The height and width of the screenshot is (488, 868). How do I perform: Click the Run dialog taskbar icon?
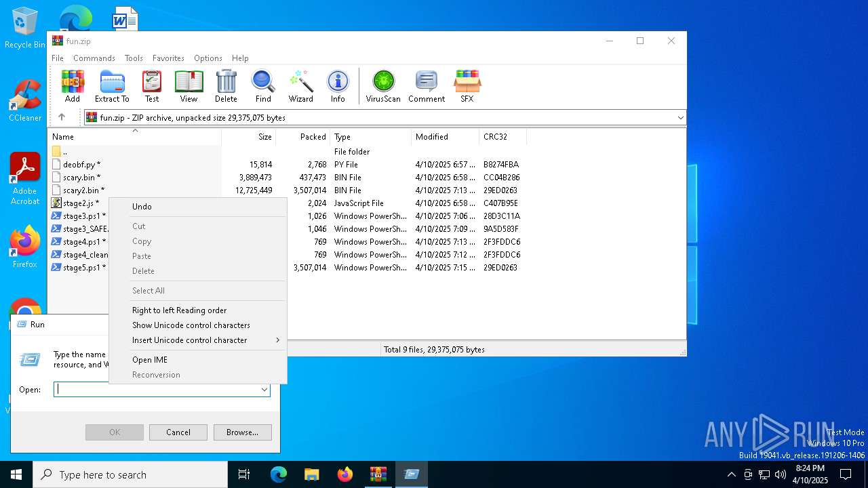(x=412, y=474)
